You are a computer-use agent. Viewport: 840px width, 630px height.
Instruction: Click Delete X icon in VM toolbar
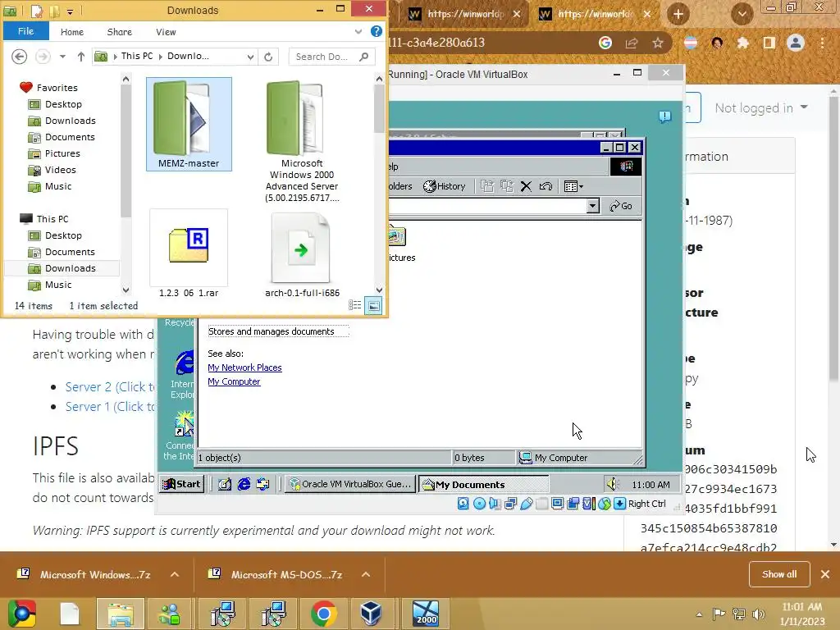pyautogui.click(x=526, y=186)
